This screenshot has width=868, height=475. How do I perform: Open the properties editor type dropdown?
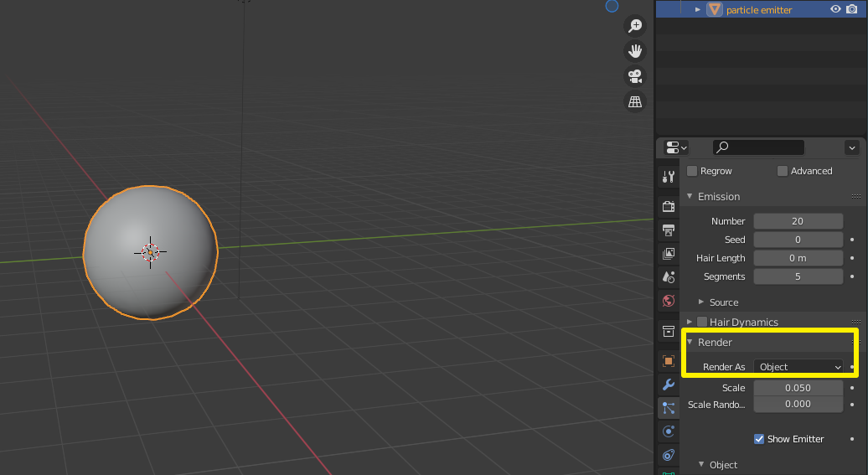coord(676,147)
